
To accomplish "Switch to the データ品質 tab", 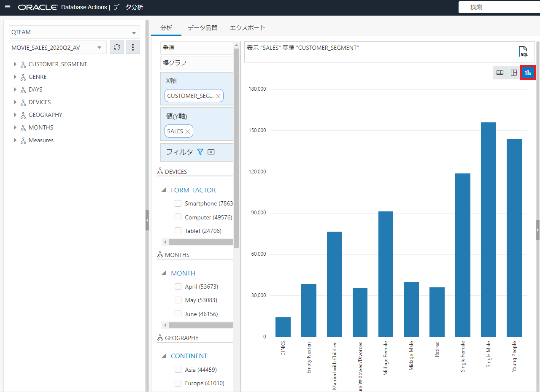I will pos(202,28).
